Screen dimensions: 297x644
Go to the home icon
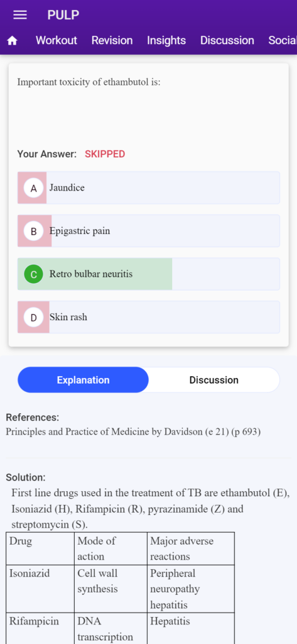(x=13, y=41)
